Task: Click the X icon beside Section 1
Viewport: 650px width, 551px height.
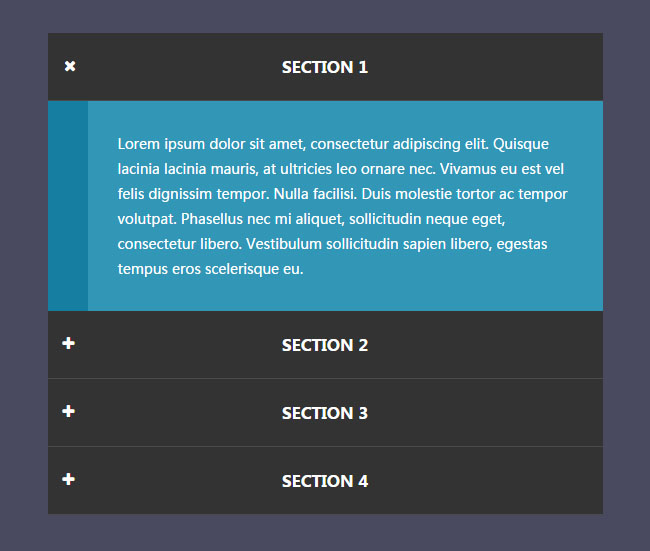Action: 70,66
